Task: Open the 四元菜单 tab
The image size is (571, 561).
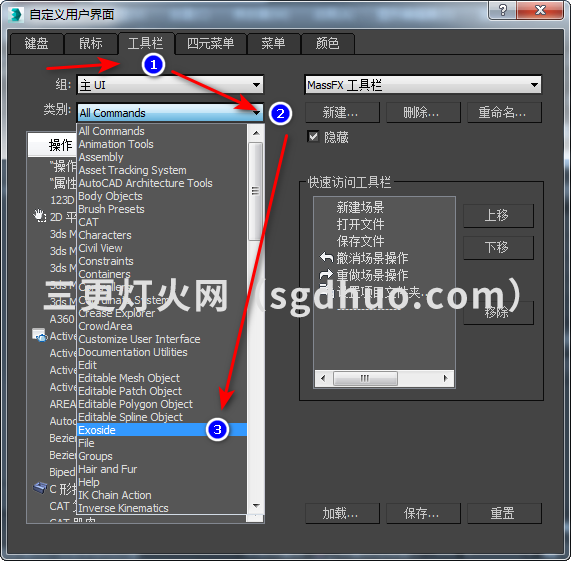Action: [210, 44]
